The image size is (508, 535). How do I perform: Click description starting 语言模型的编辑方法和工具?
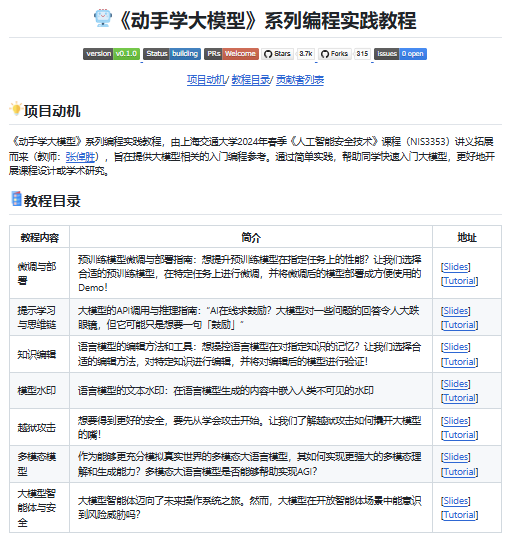click(x=251, y=354)
